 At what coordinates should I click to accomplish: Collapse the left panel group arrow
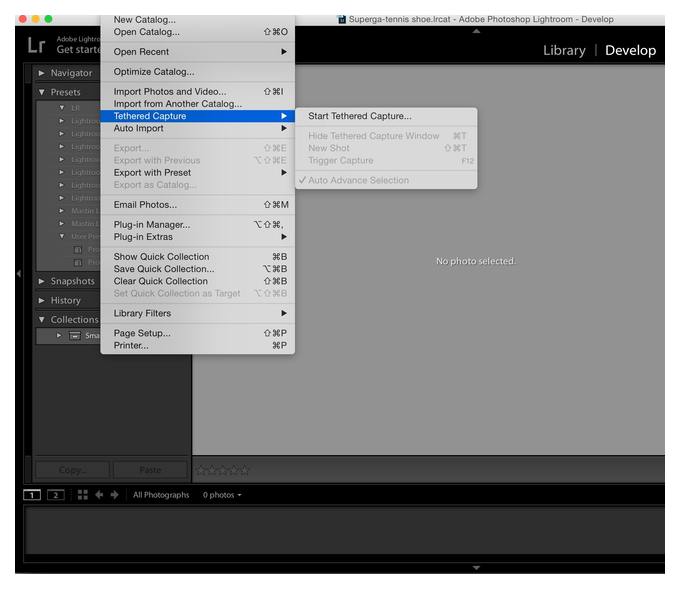pyautogui.click(x=19, y=274)
